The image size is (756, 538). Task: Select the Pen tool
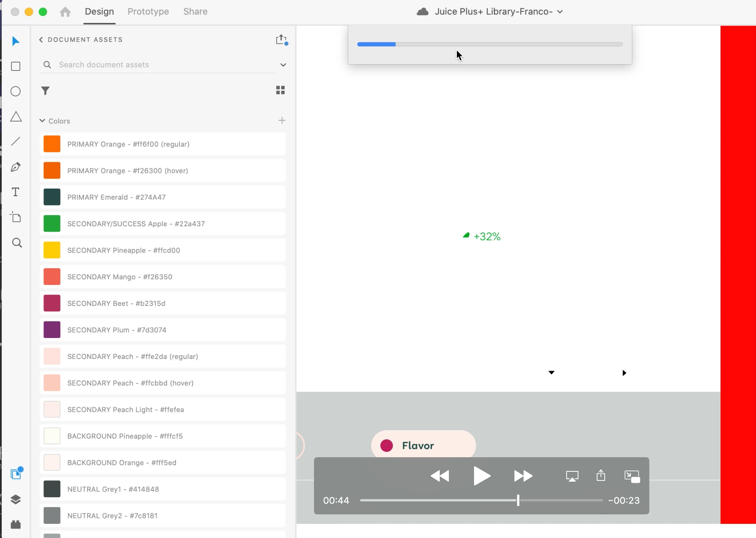16,167
